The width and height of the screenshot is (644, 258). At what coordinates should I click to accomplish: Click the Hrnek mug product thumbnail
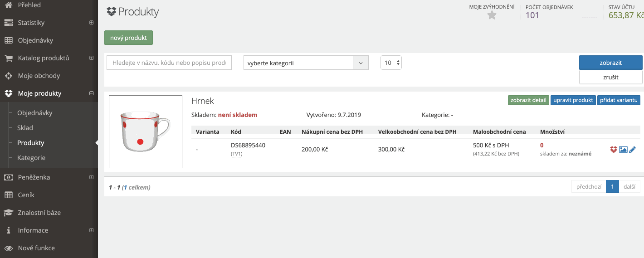coord(146,132)
